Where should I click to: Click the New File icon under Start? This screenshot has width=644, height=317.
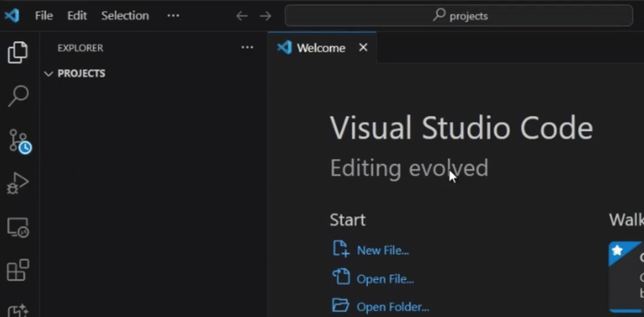point(341,249)
